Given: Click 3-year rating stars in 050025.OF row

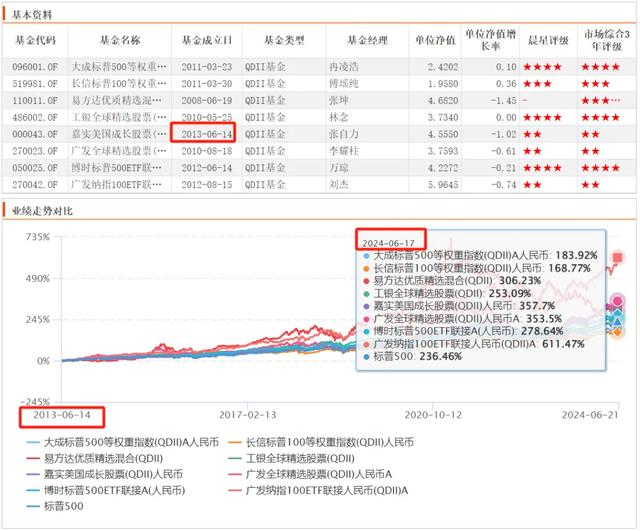Looking at the screenshot, I should click(600, 168).
